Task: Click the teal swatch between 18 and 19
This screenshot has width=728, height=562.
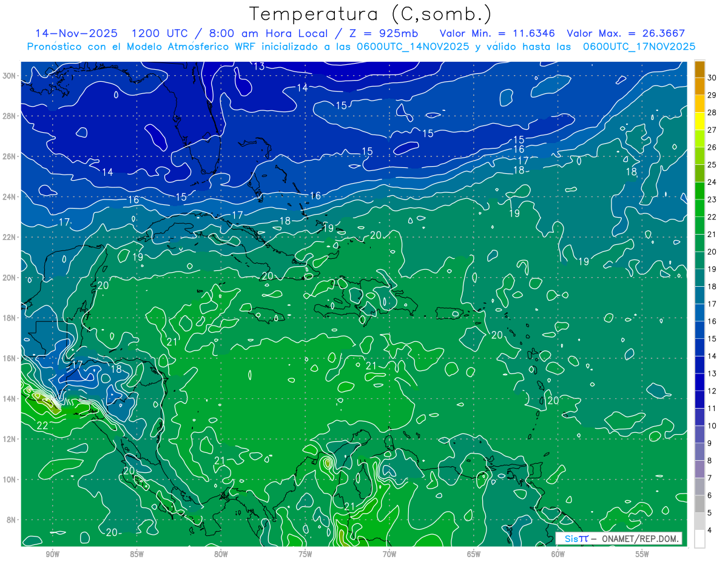Action: click(x=699, y=278)
